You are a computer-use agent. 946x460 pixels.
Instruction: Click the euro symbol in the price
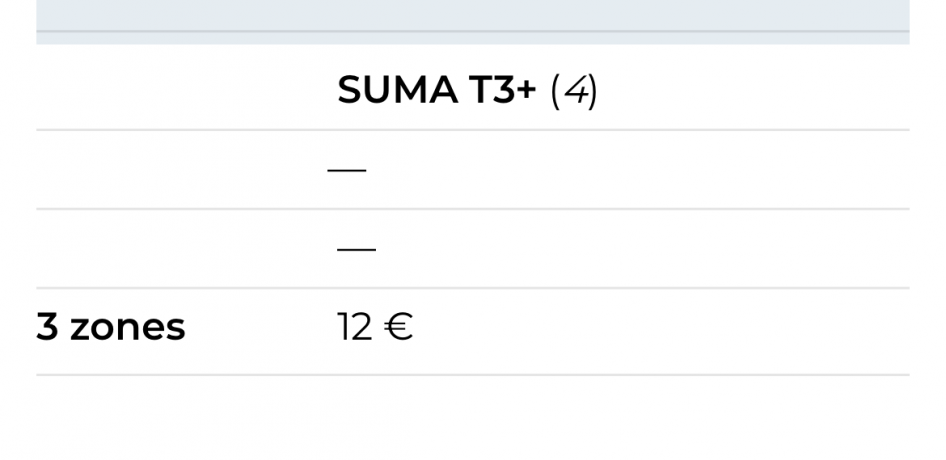[399, 327]
